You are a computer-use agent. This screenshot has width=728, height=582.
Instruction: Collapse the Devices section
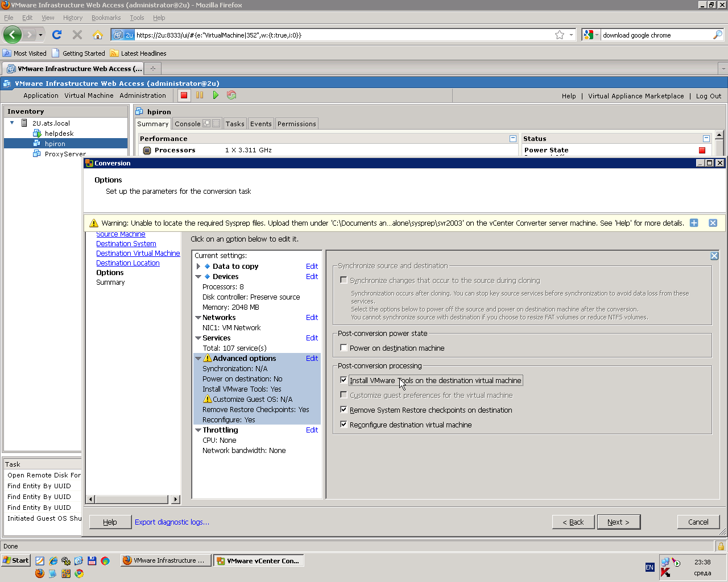pos(198,277)
